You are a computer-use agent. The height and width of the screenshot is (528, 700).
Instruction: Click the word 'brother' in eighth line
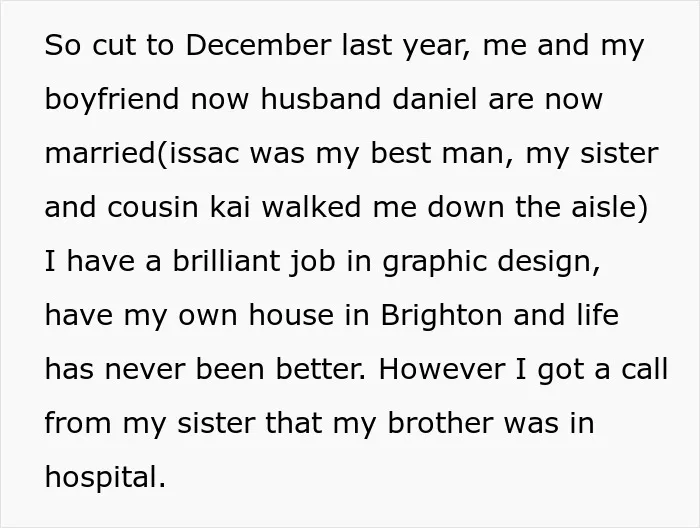coord(440,423)
